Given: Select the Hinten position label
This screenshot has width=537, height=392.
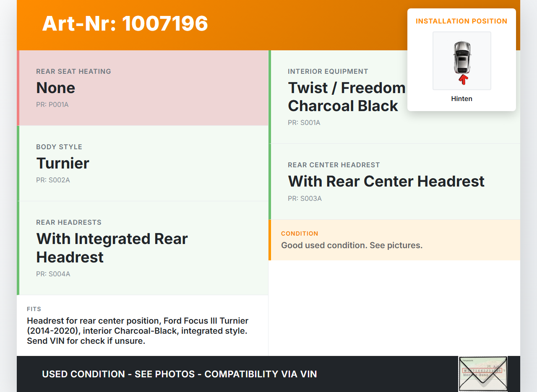Looking at the screenshot, I should coord(461,99).
